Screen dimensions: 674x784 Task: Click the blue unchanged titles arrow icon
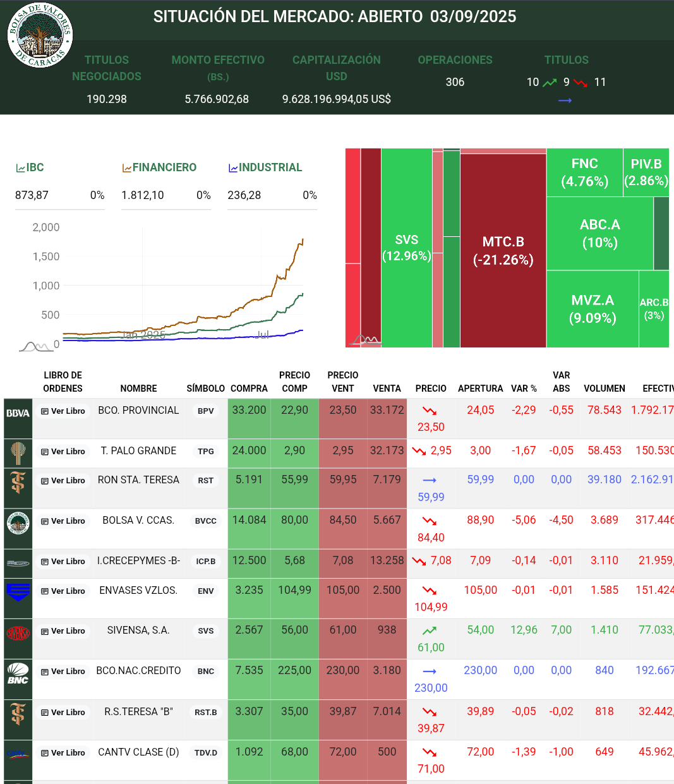click(x=565, y=100)
